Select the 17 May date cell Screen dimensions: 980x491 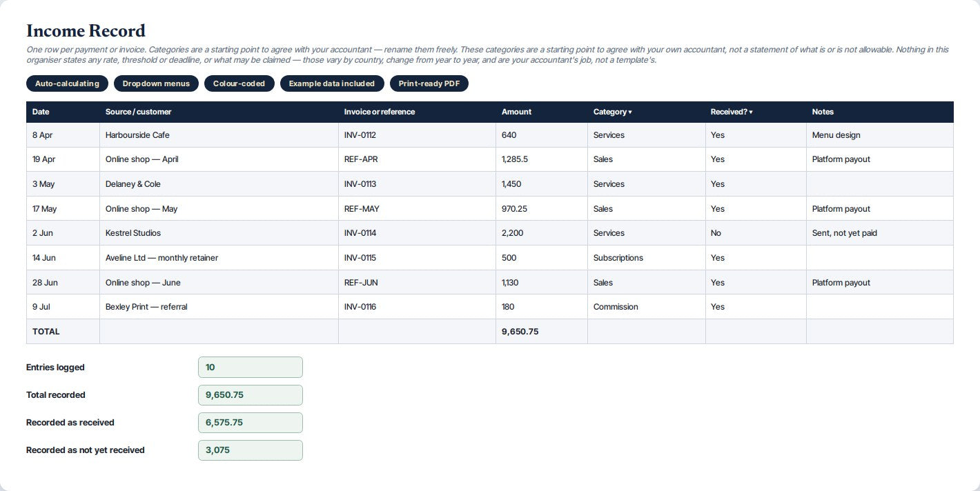63,209
